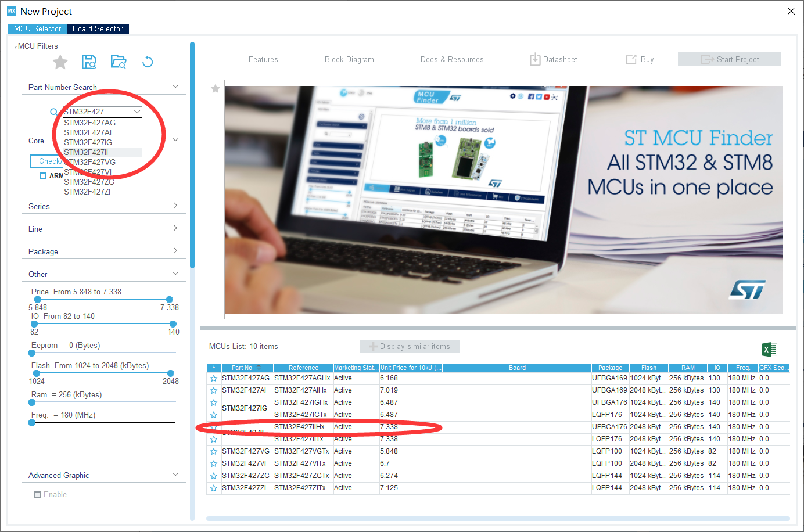Click the star column header in MCU list
The image size is (804, 532).
(214, 368)
